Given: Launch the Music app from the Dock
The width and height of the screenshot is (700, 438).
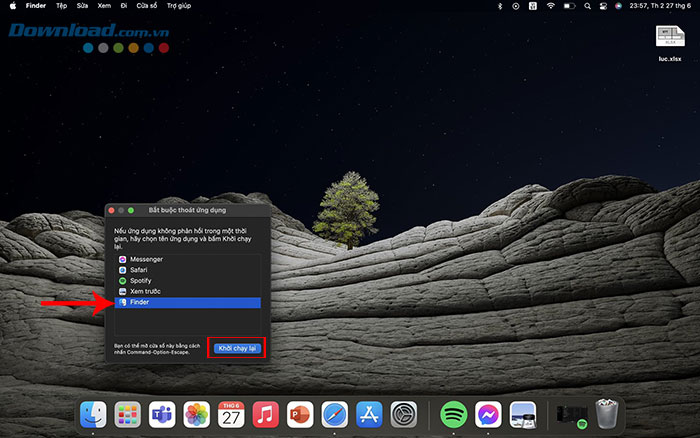Looking at the screenshot, I should click(265, 414).
